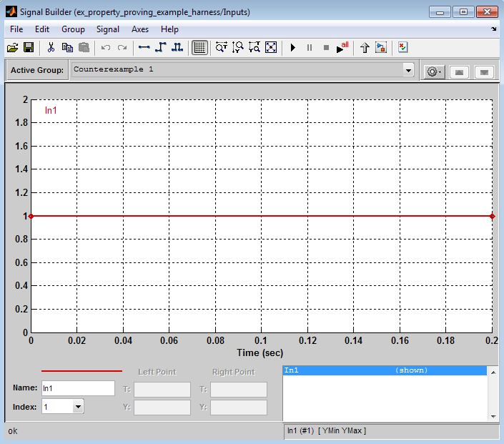Image resolution: width=504 pixels, height=444 pixels.
Task: Open the verification settings icon
Action: click(x=403, y=48)
